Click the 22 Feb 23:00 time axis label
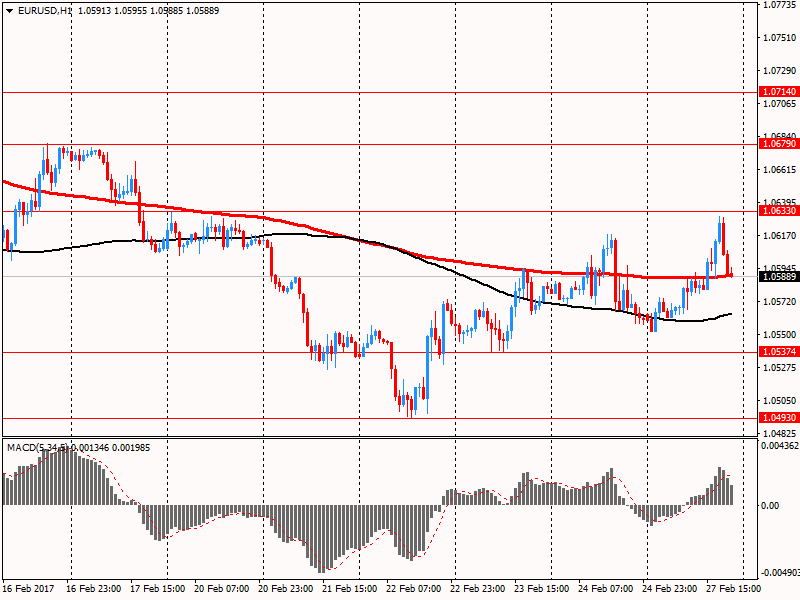 pyautogui.click(x=478, y=589)
